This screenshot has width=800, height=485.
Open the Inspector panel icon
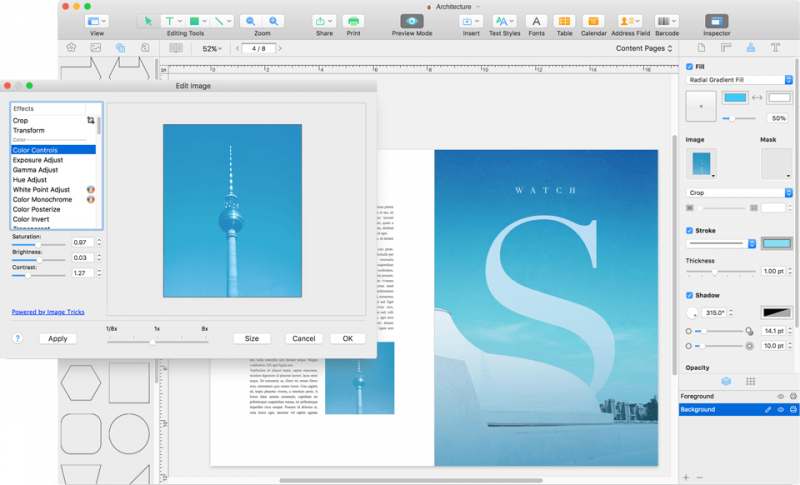(717, 20)
